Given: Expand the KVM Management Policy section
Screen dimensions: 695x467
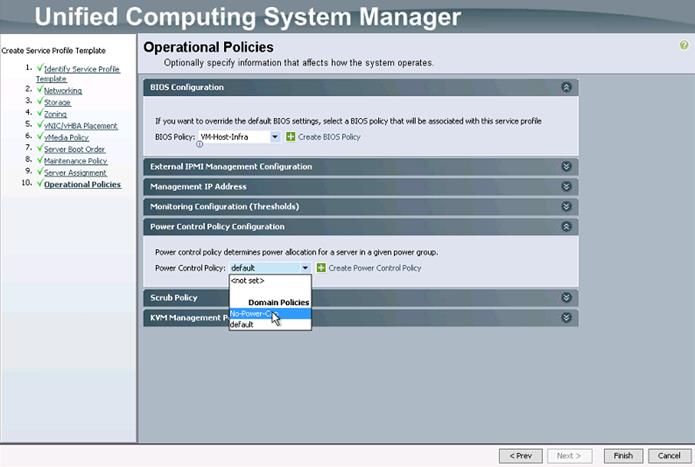Looking at the screenshot, I should tap(566, 318).
